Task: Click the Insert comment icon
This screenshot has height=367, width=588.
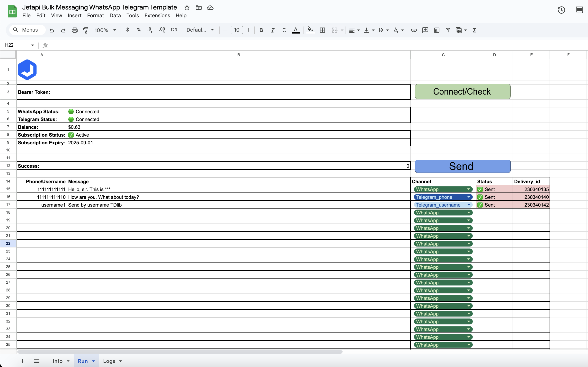Action: tap(425, 30)
